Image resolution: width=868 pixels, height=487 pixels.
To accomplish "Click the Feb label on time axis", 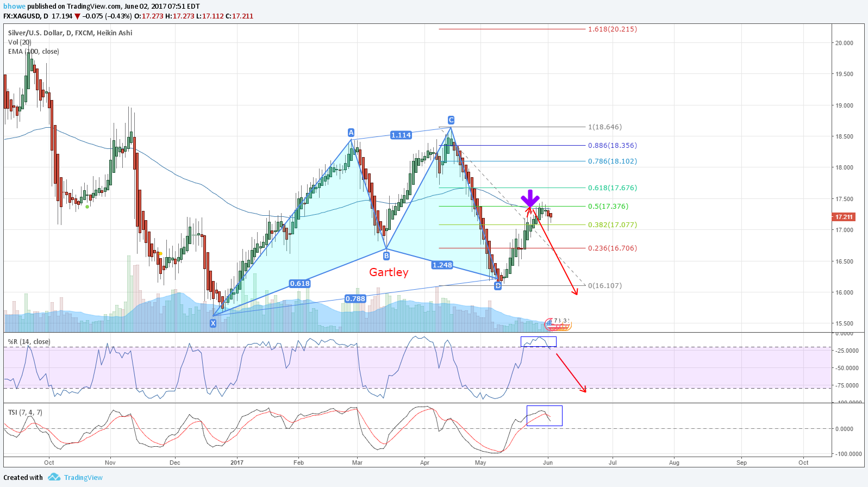I will tap(298, 463).
